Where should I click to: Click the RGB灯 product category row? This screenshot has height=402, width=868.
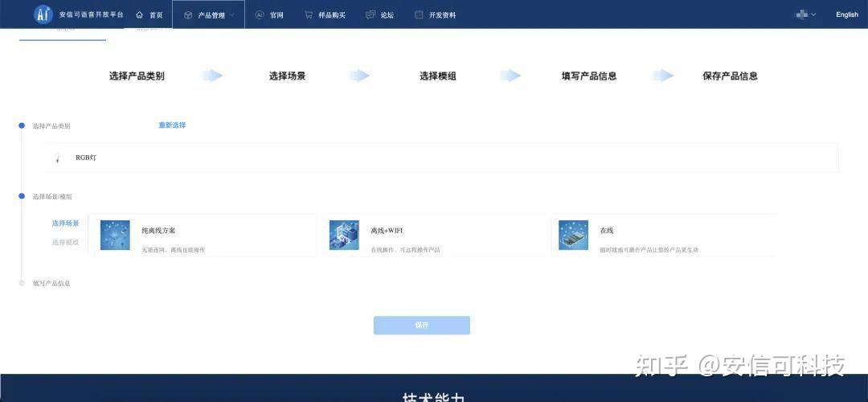click(x=441, y=158)
